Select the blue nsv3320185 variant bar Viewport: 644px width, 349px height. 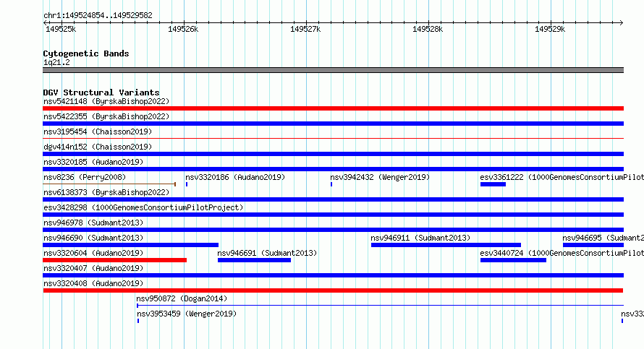point(333,169)
